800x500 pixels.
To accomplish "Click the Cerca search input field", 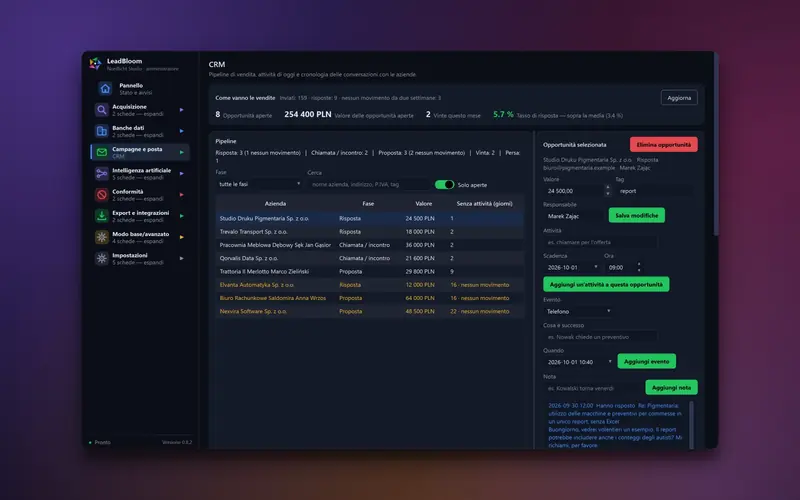I will [369, 184].
